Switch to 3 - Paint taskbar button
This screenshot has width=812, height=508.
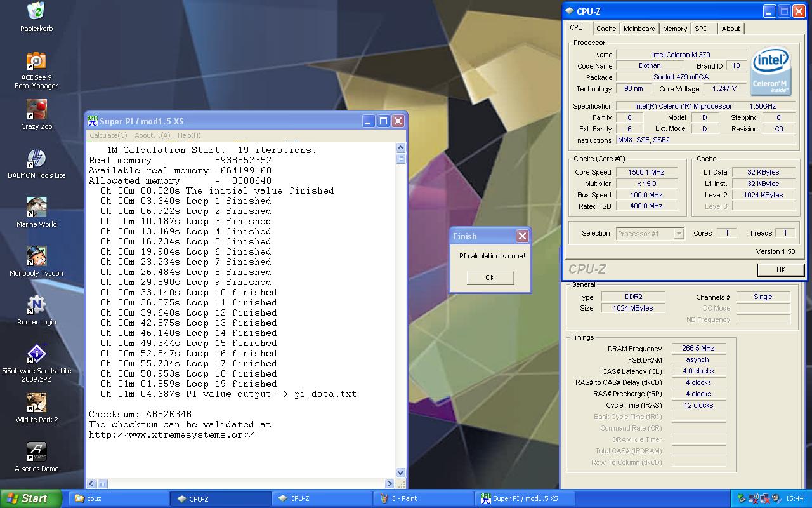coord(423,498)
